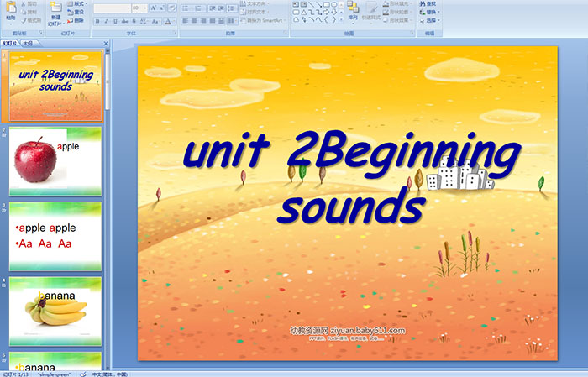Open the Line Spacing dropdown

232,8
